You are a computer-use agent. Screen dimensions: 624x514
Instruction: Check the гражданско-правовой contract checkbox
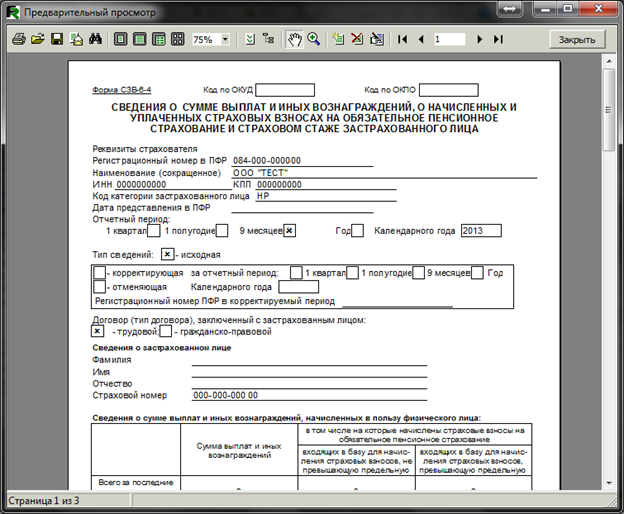click(166, 331)
